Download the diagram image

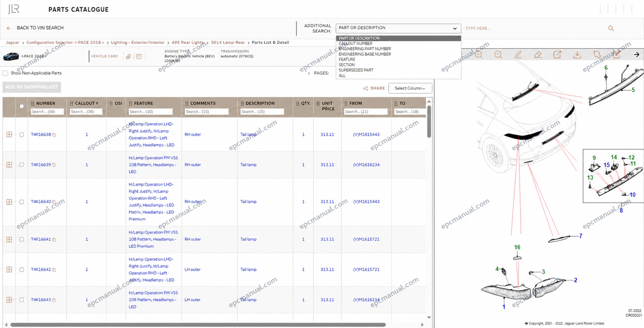click(577, 55)
